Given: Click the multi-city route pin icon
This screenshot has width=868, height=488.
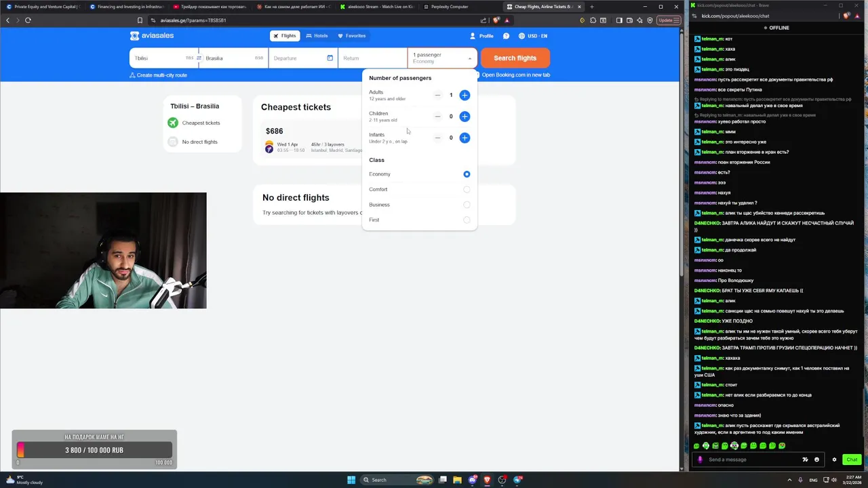Looking at the screenshot, I should [x=132, y=75].
